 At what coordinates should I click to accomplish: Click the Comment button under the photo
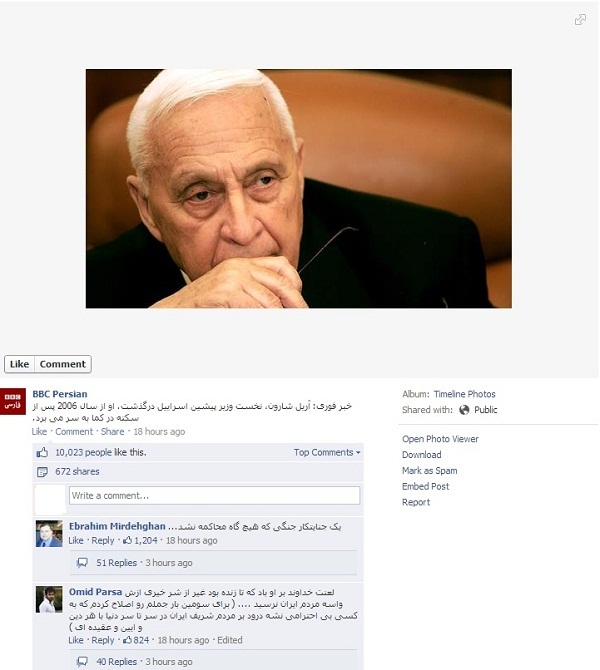[x=63, y=364]
